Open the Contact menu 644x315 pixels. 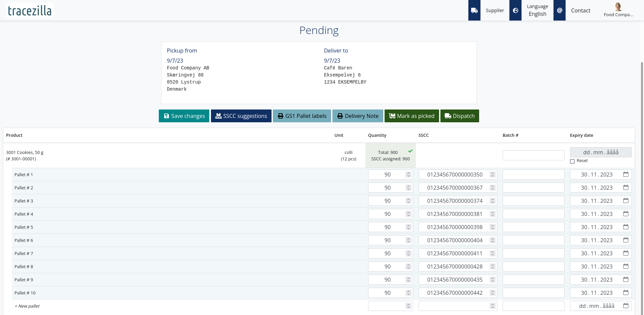580,10
